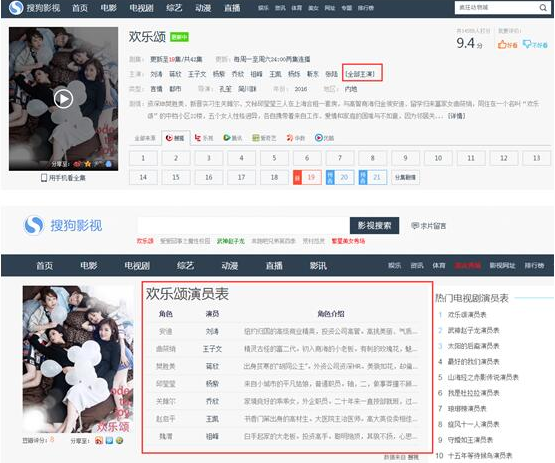Select the 优酷 source tab
The height and width of the screenshot is (463, 555).
click(324, 138)
